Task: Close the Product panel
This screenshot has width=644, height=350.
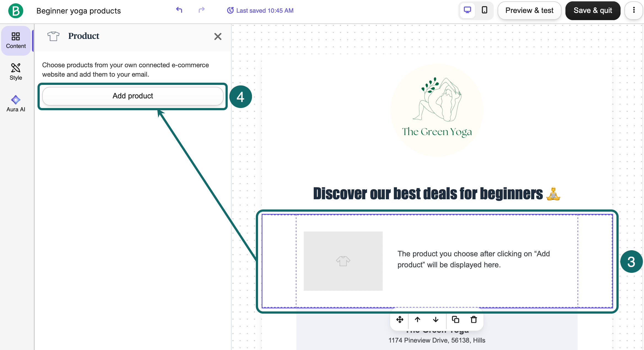Action: point(218,36)
